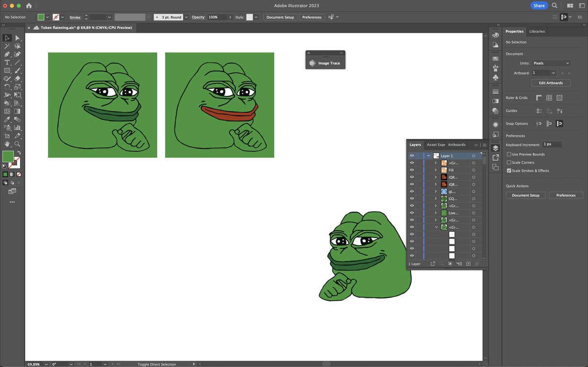Image resolution: width=588 pixels, height=367 pixels.
Task: Select the Paintbrush tool
Action: (17, 71)
